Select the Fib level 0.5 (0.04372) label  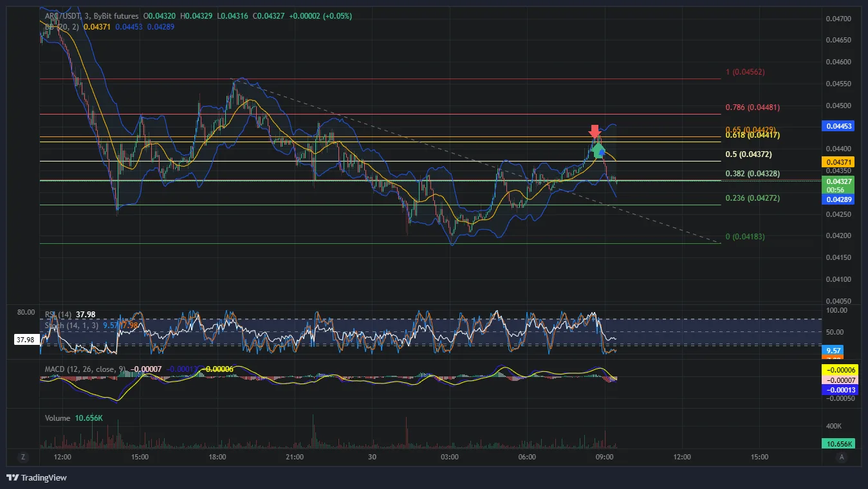pyautogui.click(x=748, y=154)
